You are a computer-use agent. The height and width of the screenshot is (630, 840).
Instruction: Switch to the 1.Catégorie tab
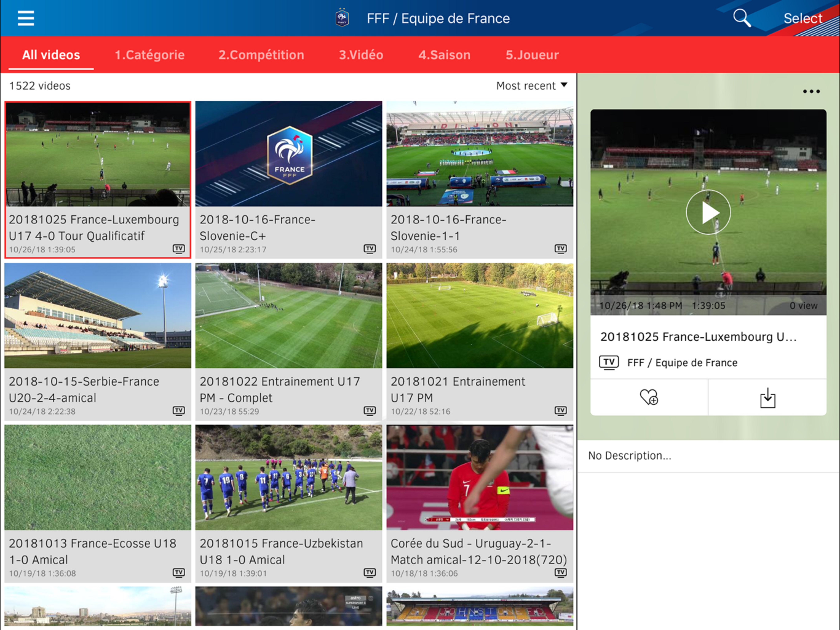point(150,55)
